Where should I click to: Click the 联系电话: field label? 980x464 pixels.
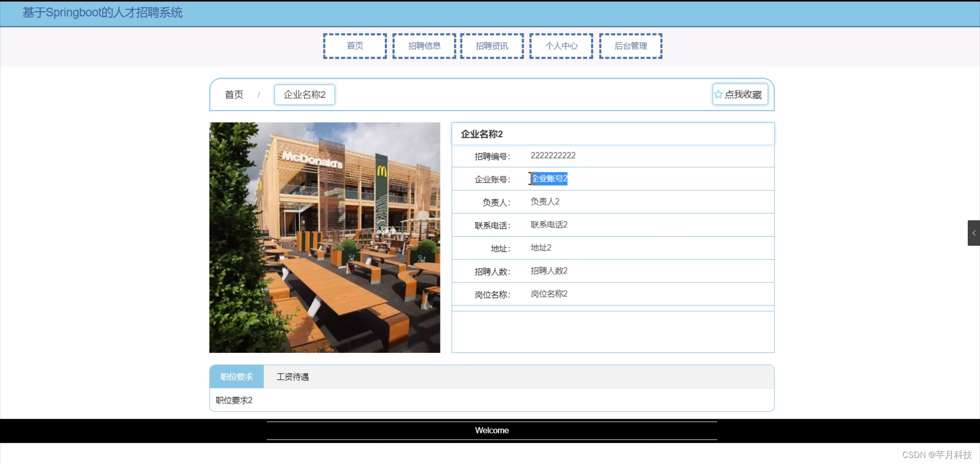492,225
